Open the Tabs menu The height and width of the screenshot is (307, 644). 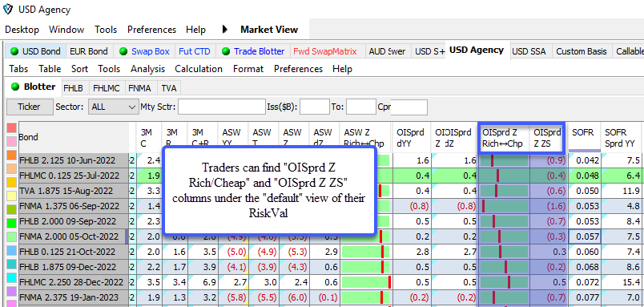coord(18,69)
